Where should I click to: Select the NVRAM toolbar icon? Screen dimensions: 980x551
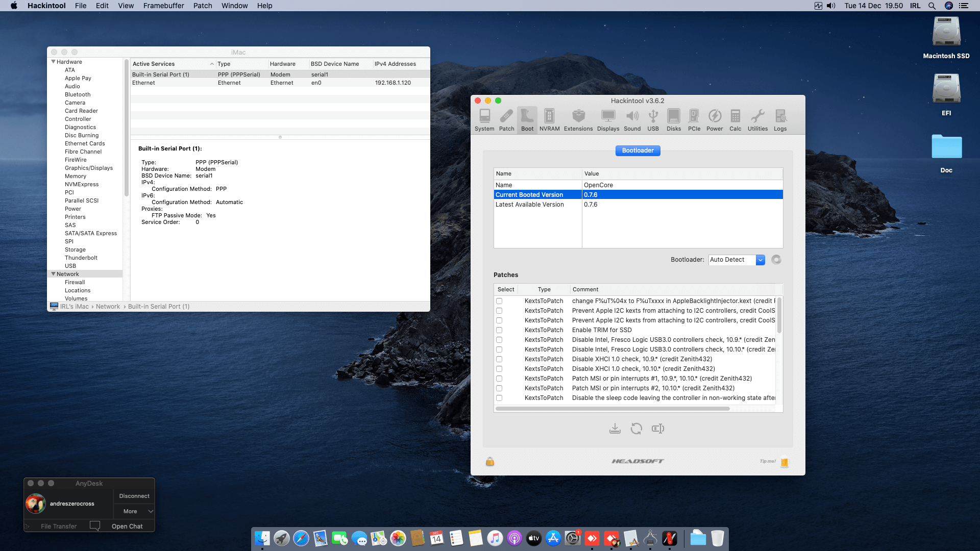coord(549,120)
